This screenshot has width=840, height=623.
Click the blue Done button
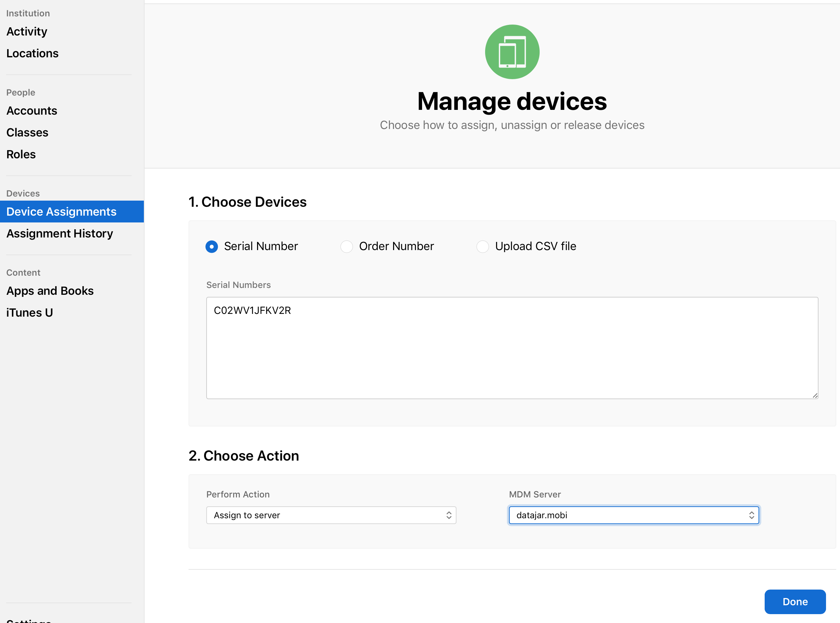(795, 602)
